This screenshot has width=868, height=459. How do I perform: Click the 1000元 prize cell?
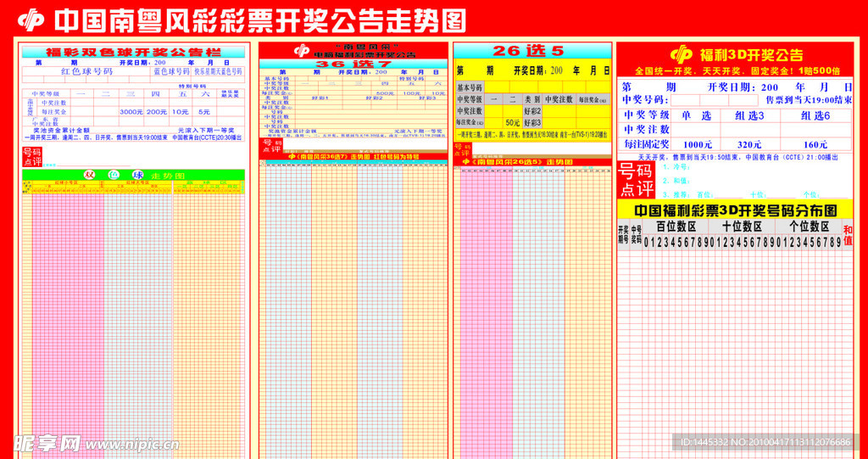point(698,145)
